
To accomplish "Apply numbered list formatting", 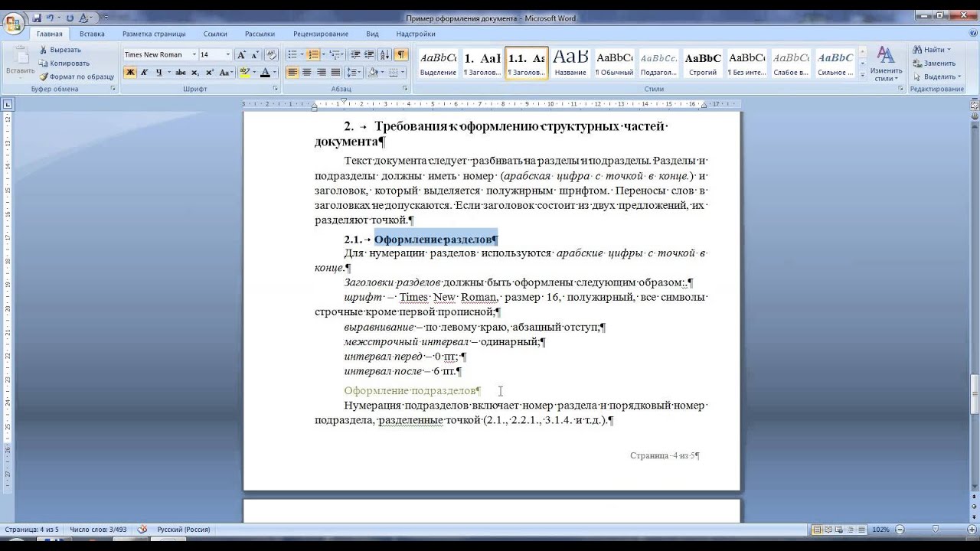I will pyautogui.click(x=313, y=54).
